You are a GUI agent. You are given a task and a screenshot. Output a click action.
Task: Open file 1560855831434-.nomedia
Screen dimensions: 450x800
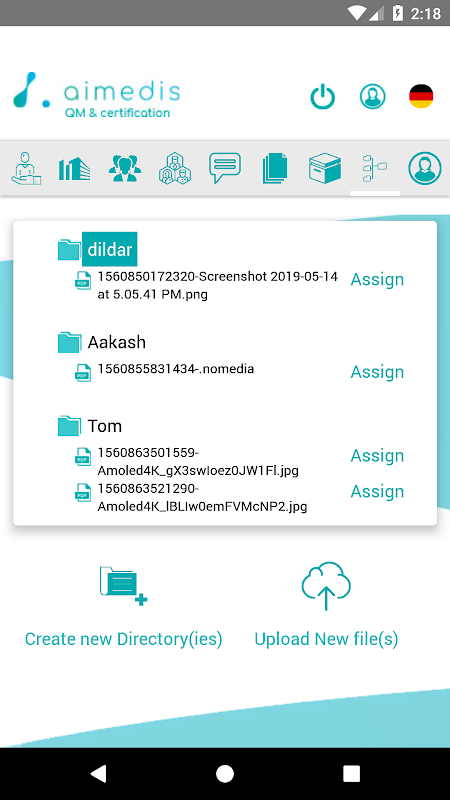click(x=176, y=369)
